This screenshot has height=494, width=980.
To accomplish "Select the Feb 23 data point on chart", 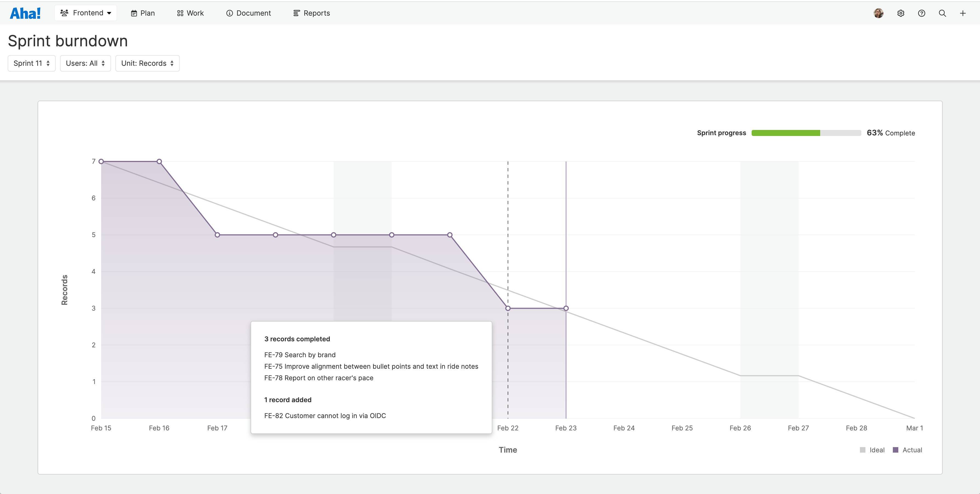I will point(566,308).
